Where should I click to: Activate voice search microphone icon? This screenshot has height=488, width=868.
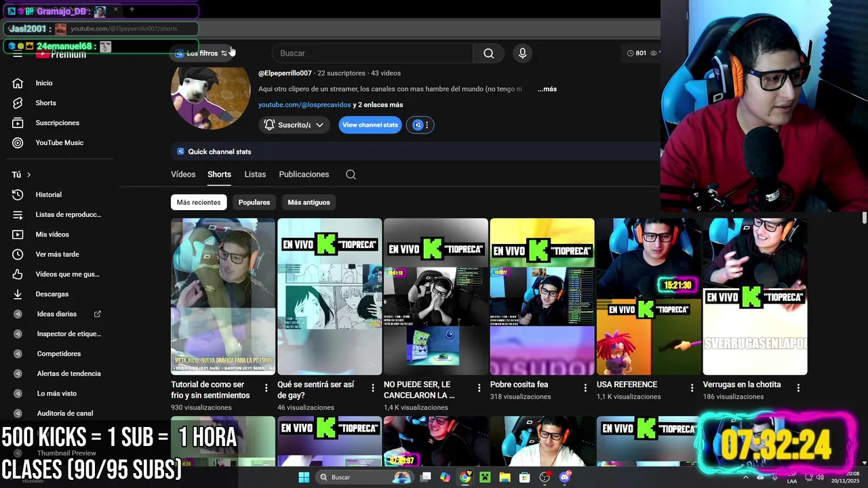pos(522,53)
